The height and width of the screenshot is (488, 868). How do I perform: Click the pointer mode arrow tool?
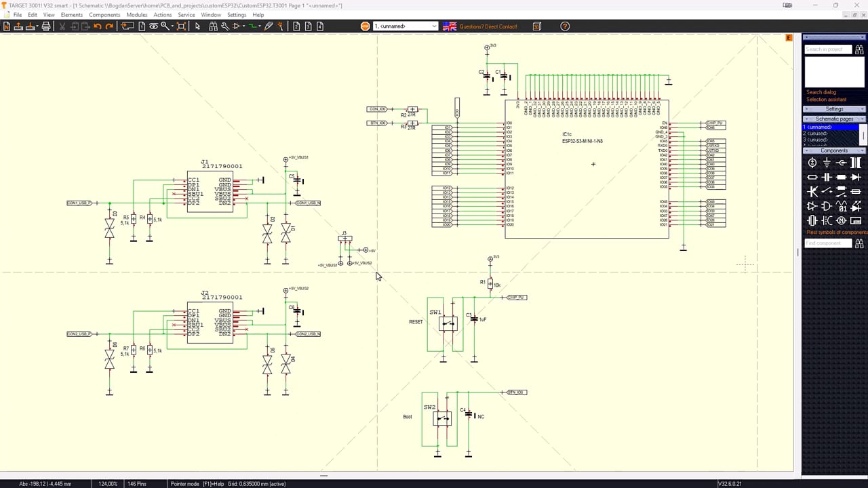[x=197, y=26]
